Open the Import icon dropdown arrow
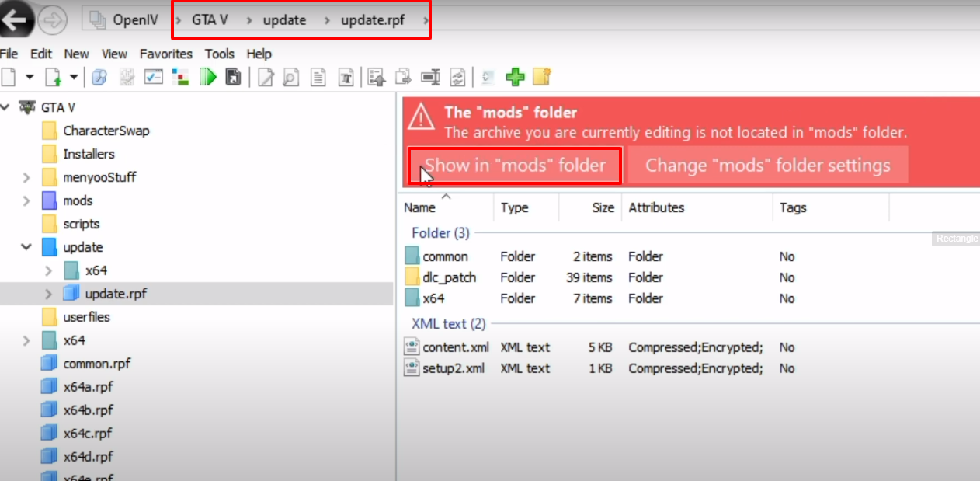The image size is (980, 481). tap(74, 77)
